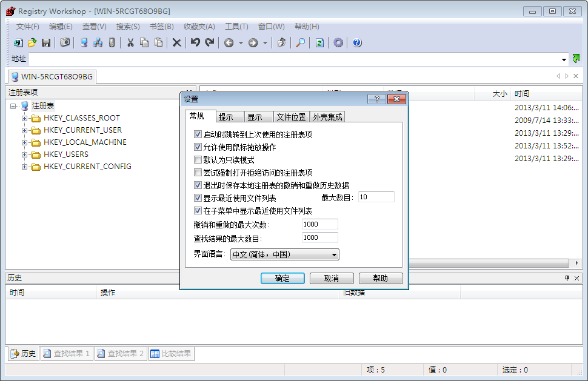Click the 查找结果的最大数目 field
Screen dimensions: 588x381
(x=320, y=237)
